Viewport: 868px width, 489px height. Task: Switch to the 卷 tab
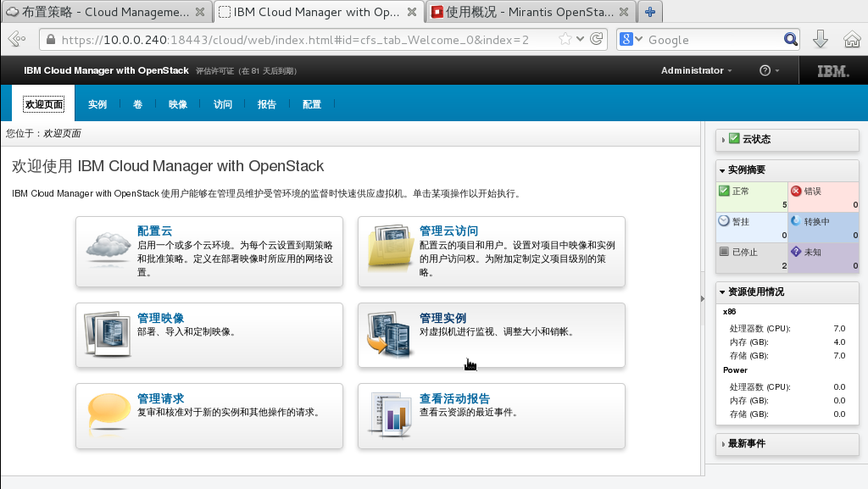tap(138, 104)
